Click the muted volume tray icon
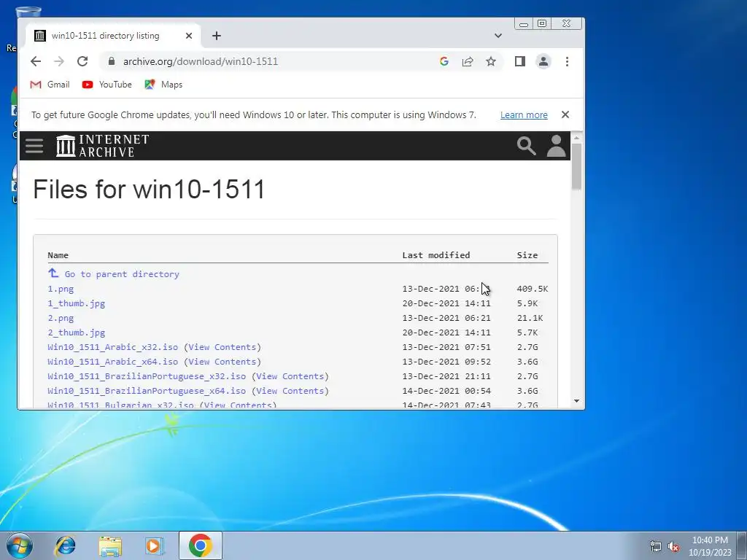The image size is (747, 560). pos(673,547)
